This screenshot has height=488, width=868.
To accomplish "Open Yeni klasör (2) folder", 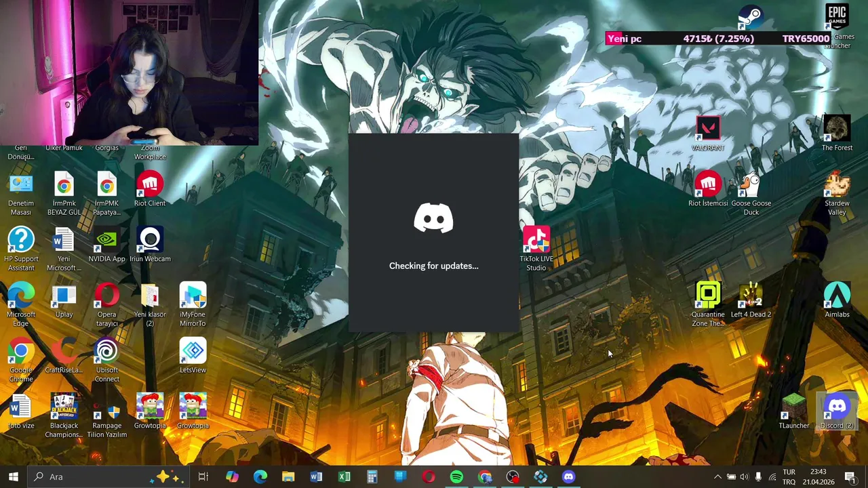I will coord(150,305).
